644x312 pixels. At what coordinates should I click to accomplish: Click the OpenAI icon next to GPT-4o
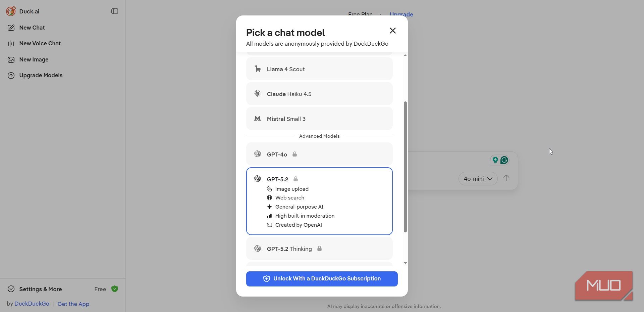tap(258, 154)
